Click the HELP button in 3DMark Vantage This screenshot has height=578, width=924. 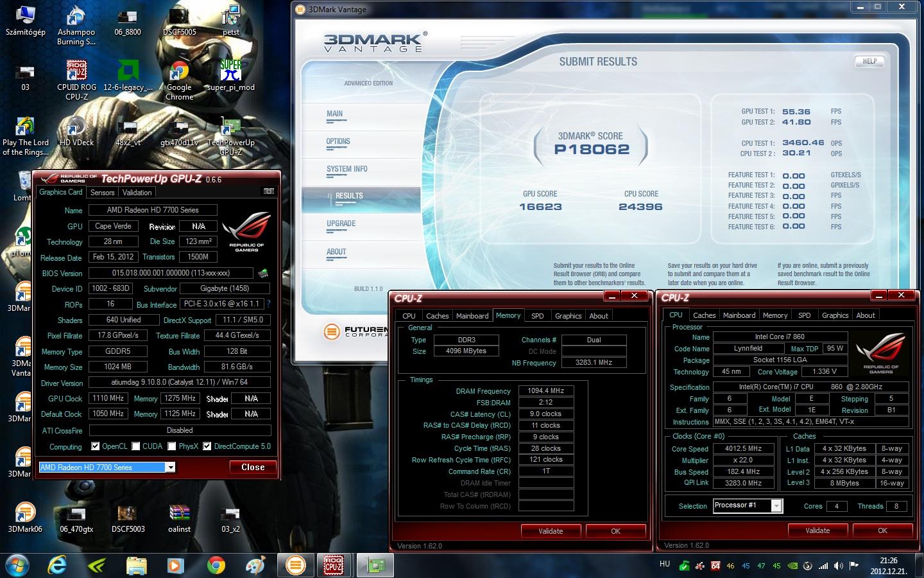[x=869, y=62]
